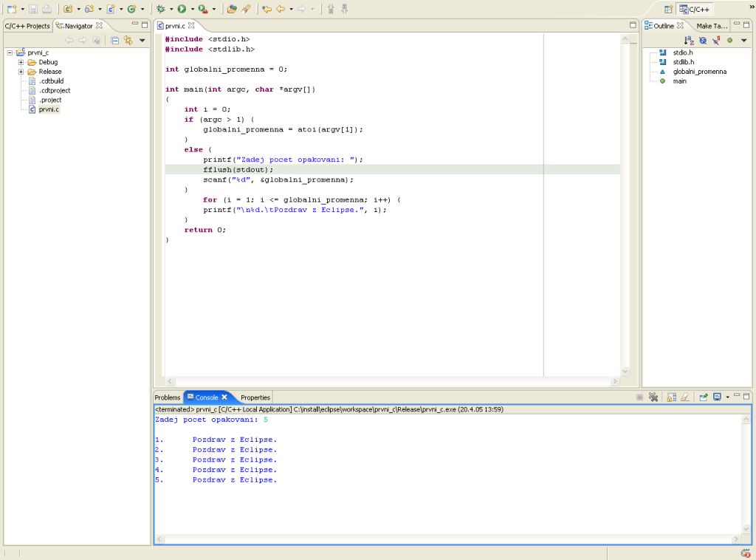Toggle Hide Fields filter in Outline
Screen dimensions: 756x560
coord(703,41)
